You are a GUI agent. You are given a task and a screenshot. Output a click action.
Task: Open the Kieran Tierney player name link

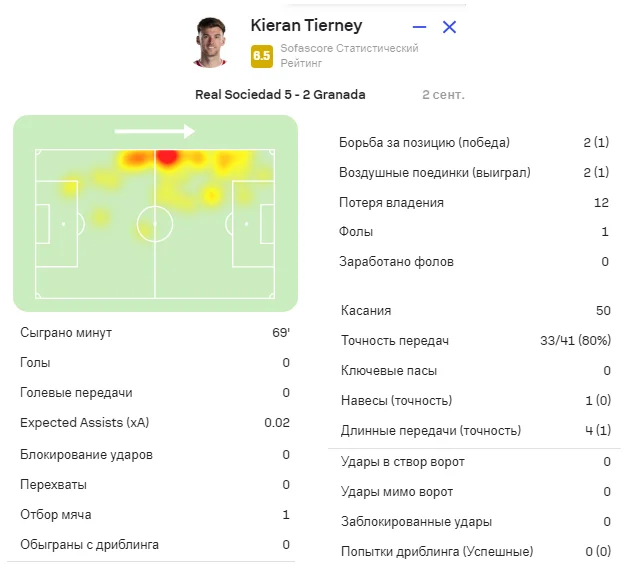(306, 26)
